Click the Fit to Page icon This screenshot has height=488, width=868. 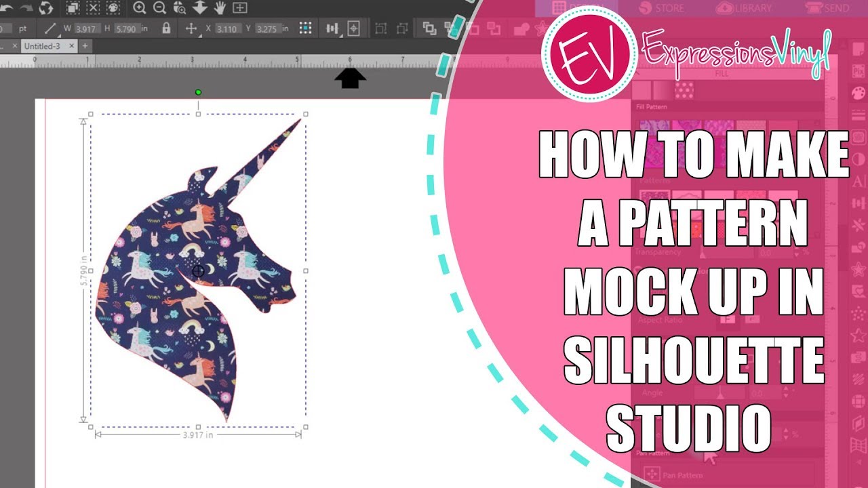[x=240, y=8]
